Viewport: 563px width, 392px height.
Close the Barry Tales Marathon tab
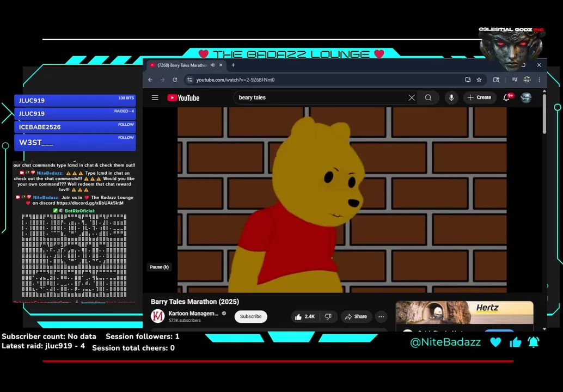click(221, 65)
